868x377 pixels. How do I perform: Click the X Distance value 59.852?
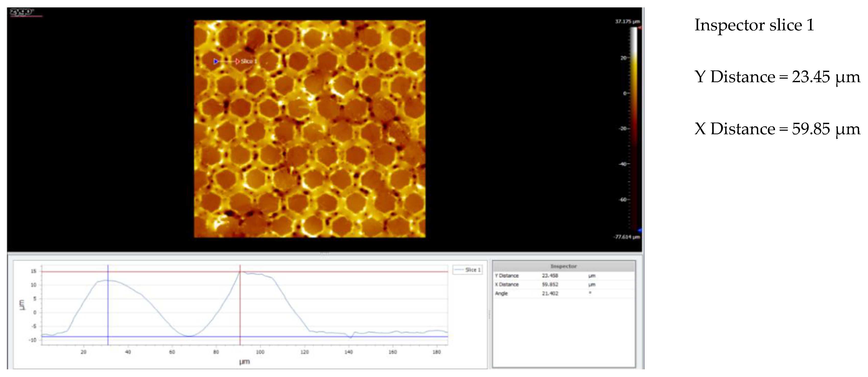coord(550,284)
